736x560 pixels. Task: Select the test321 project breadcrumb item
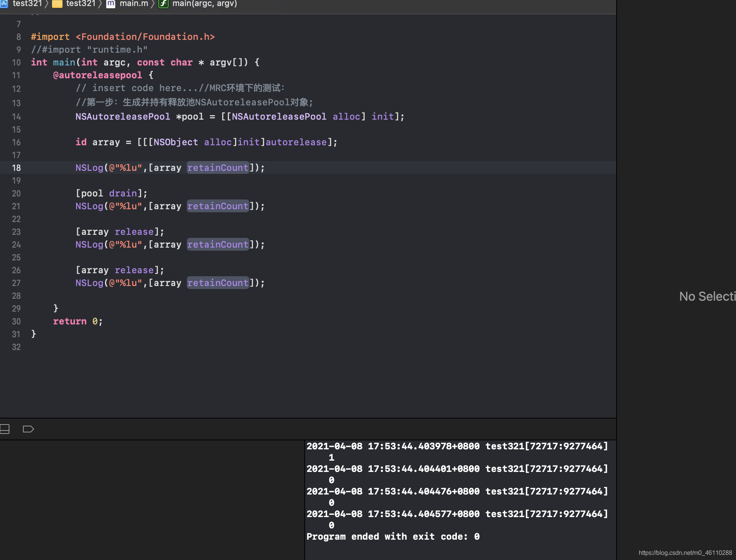[27, 4]
